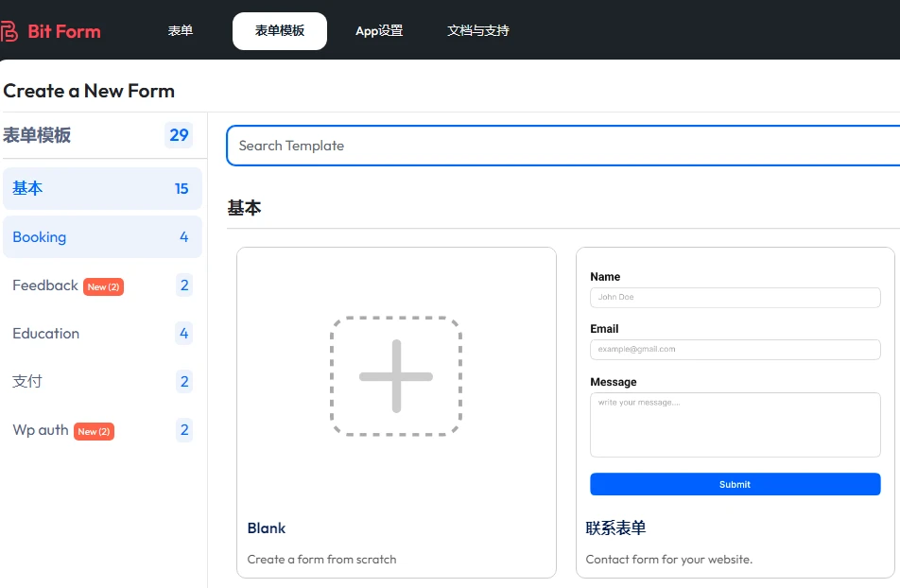Open the App设置 menu item

point(379,30)
